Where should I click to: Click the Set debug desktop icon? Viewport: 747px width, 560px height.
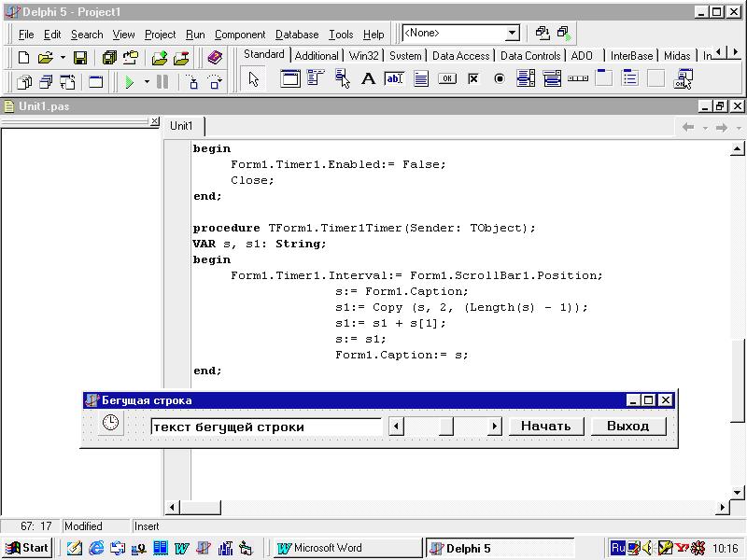(x=564, y=33)
